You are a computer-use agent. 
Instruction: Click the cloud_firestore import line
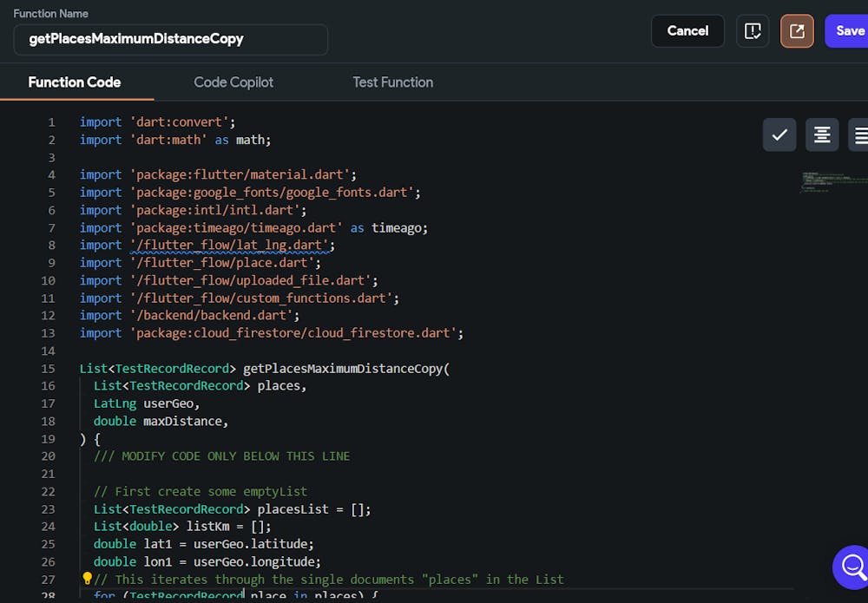271,332
